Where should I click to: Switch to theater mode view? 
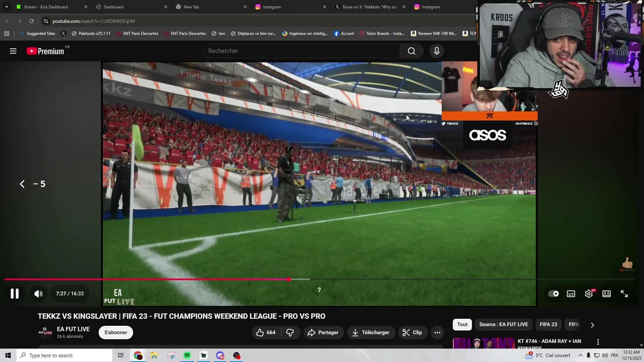tap(606, 294)
